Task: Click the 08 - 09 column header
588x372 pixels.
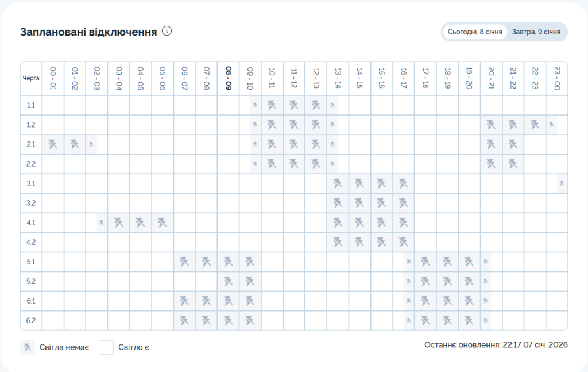Action: (x=228, y=78)
